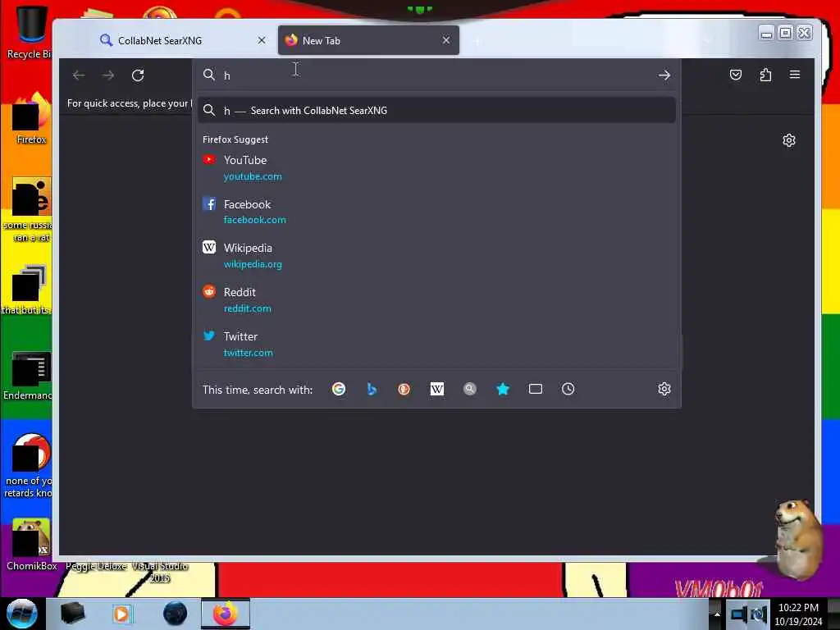Open Firefox from the taskbar
This screenshot has width=840, height=630.
click(x=226, y=614)
